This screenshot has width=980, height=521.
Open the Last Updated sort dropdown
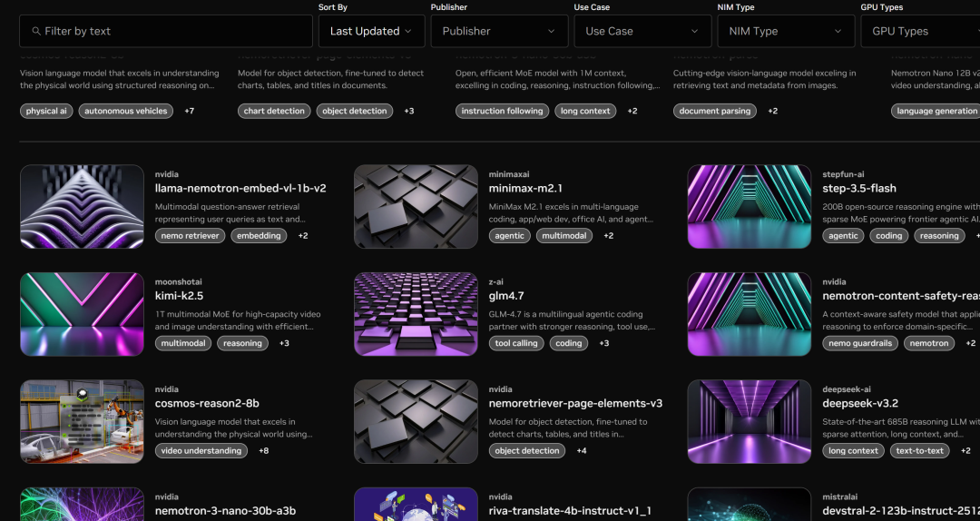(371, 31)
